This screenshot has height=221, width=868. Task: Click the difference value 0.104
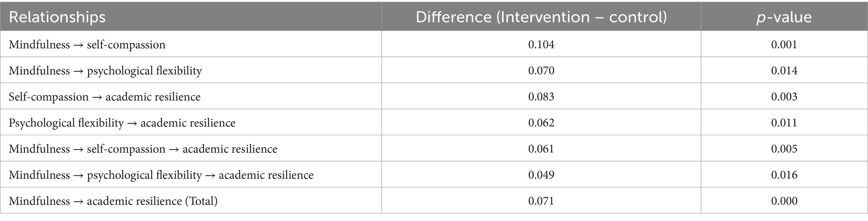(x=541, y=45)
